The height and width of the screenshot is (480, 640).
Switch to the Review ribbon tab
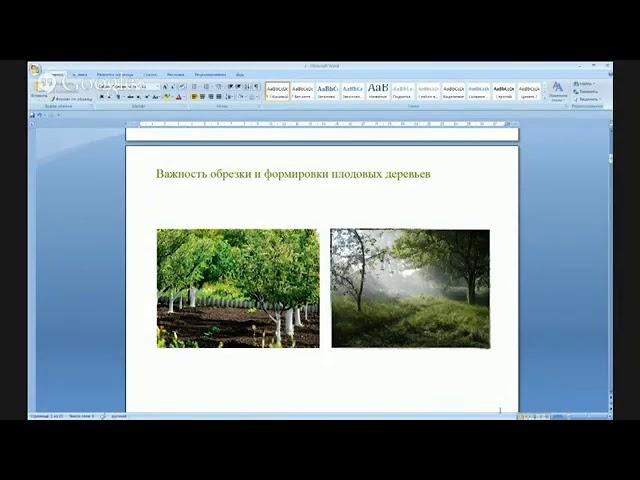point(210,75)
